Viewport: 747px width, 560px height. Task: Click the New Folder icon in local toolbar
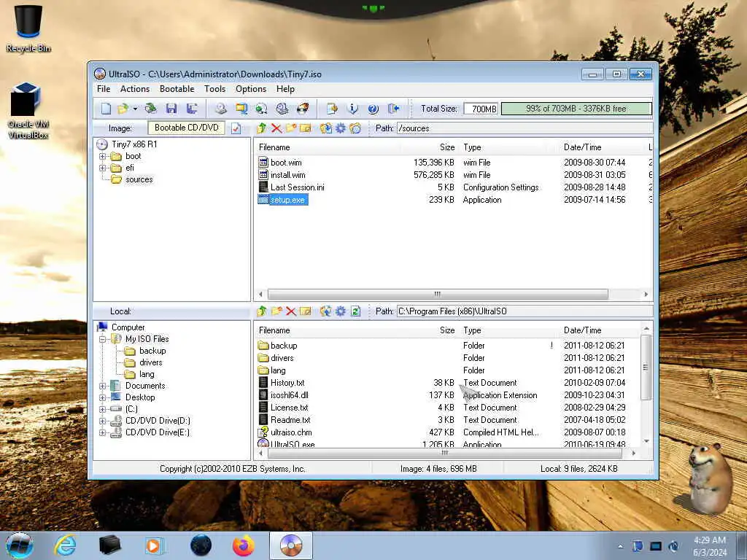point(276,311)
